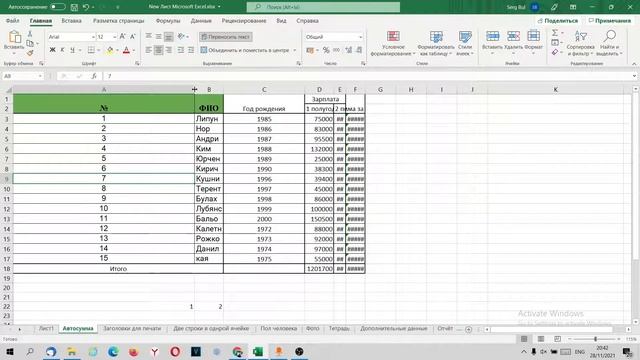The width and height of the screenshot is (640, 360).
Task: Click the Примечания comments button
Action: [610, 20]
